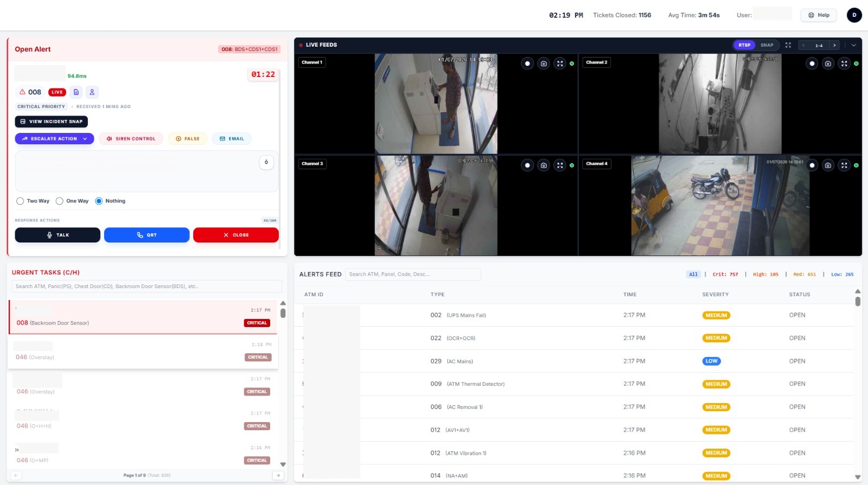Image resolution: width=868 pixels, height=485 pixels.
Task: Collapse the Live Feeds panel chevron
Action: [853, 45]
